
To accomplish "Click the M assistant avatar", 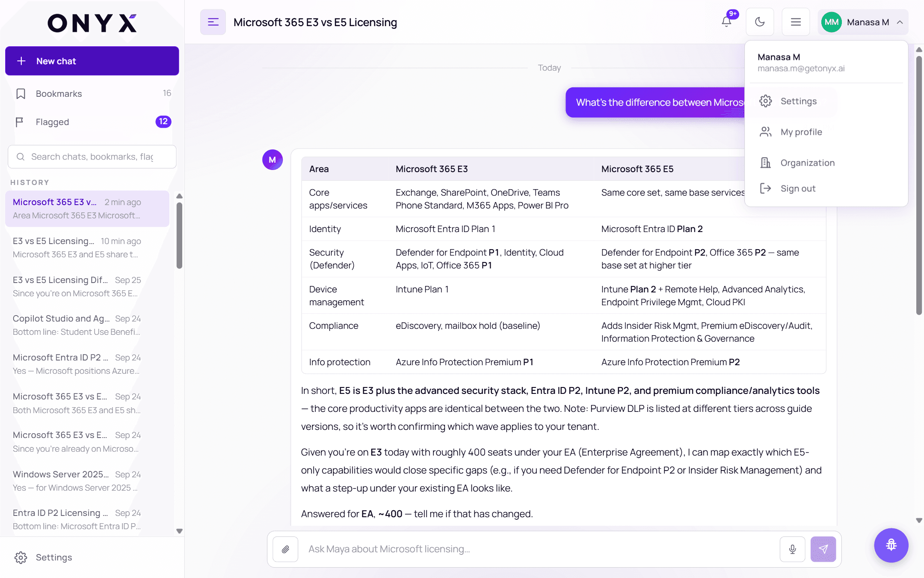I will click(272, 160).
